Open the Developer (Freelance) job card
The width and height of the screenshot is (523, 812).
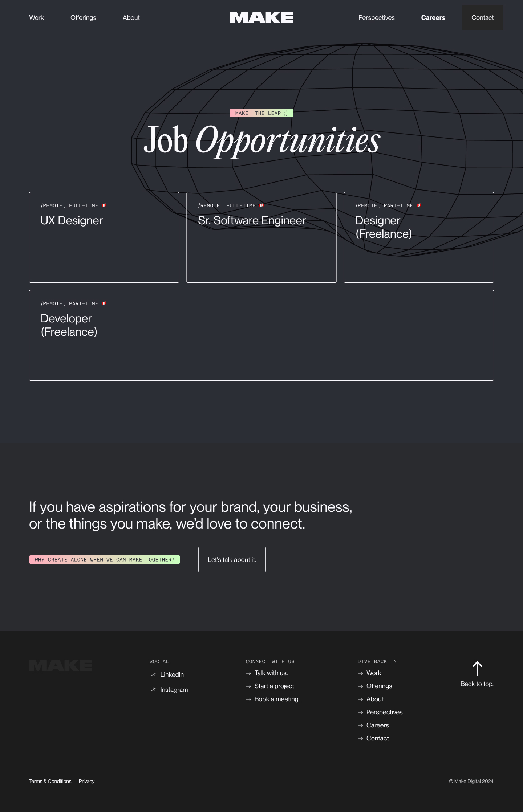click(261, 335)
